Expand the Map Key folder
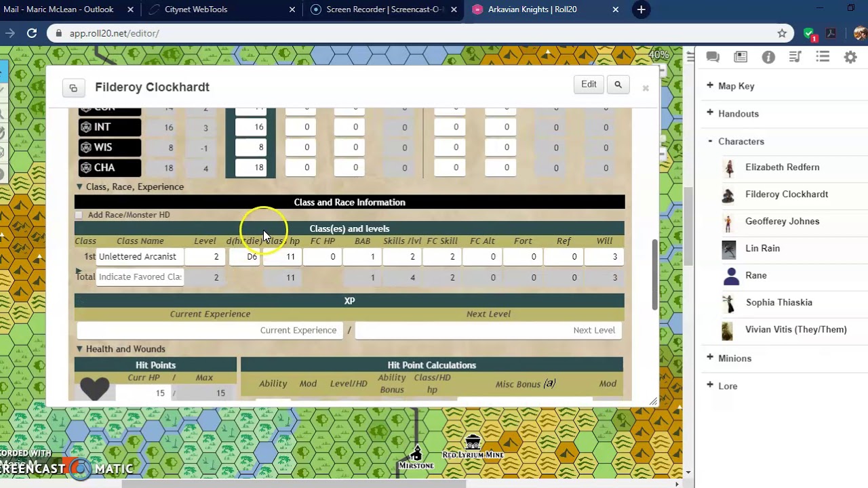The image size is (868, 488). point(710,85)
